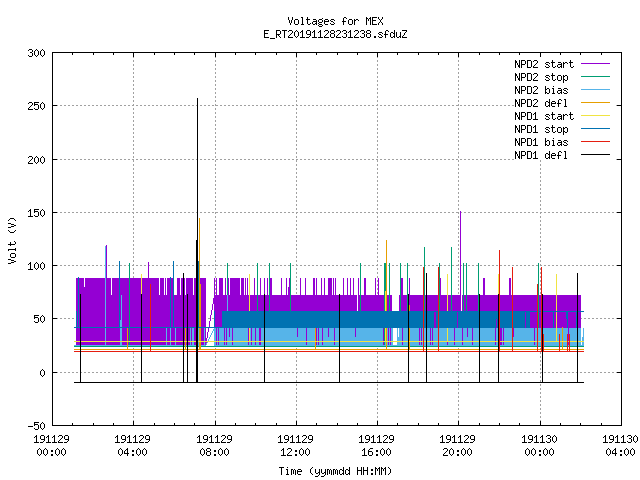Click the NPD1 defl black legend line

[595, 155]
